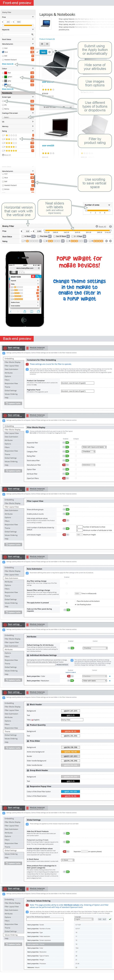Screen dimensions: 114x980
Task: Open the Product Compare (0) link
Action: (47, 39)
